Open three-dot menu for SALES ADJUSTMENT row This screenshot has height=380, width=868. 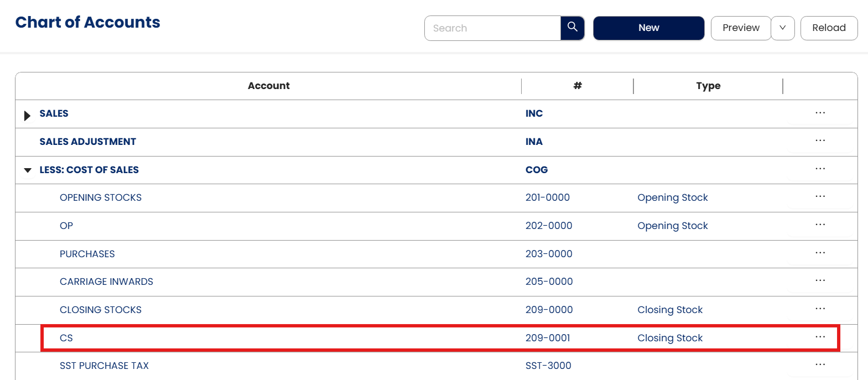click(820, 141)
